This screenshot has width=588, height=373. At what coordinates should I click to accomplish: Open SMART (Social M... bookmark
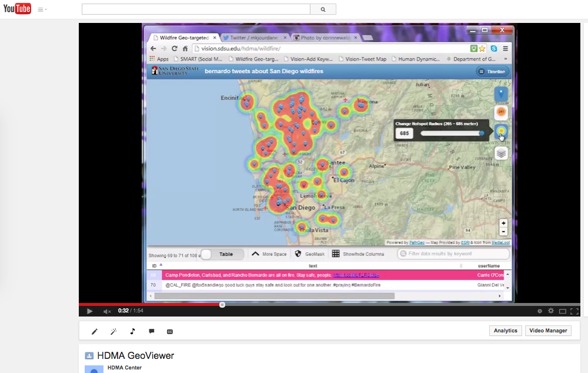pos(198,59)
